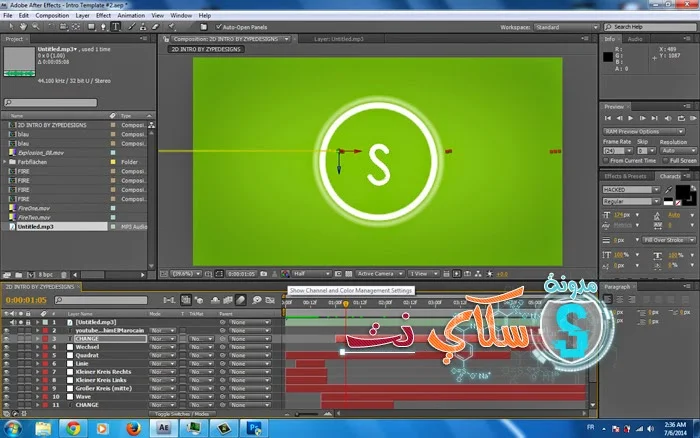Open RAM Preview Options dropdown

point(643,131)
